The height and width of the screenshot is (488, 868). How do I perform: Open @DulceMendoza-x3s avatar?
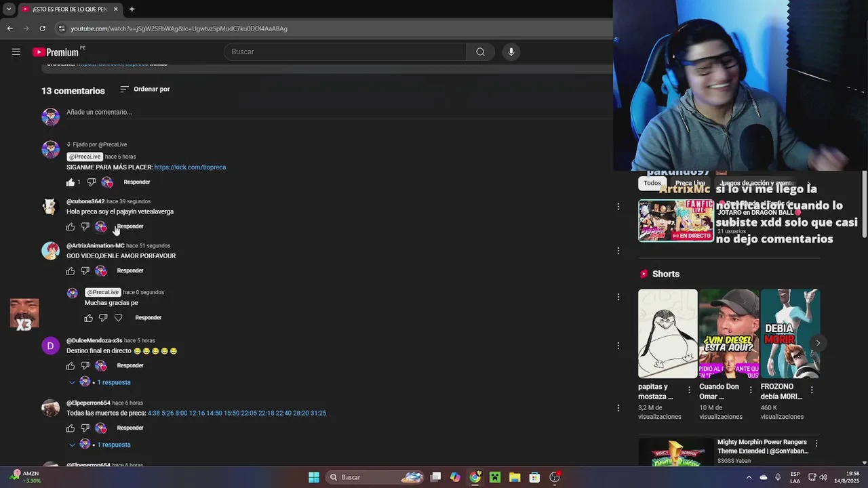(x=50, y=346)
